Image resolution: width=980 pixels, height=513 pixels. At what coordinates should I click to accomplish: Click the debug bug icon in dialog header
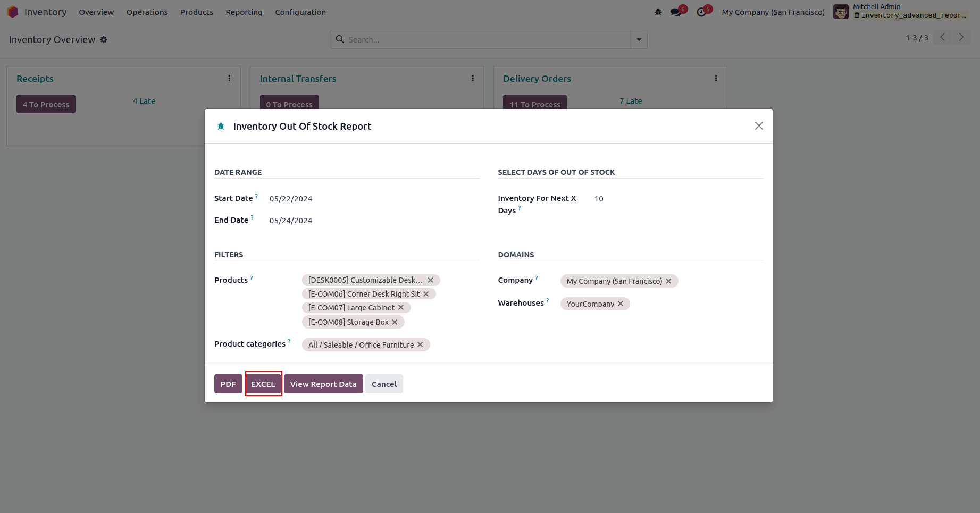(221, 127)
